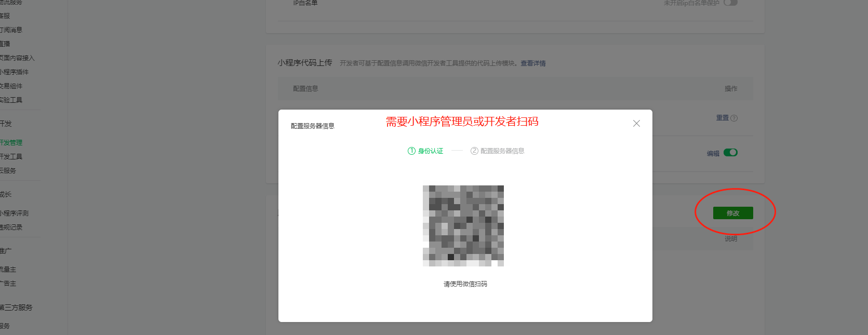Click the help question icon next to 重置
Screen dimensions: 868x335
(734, 118)
